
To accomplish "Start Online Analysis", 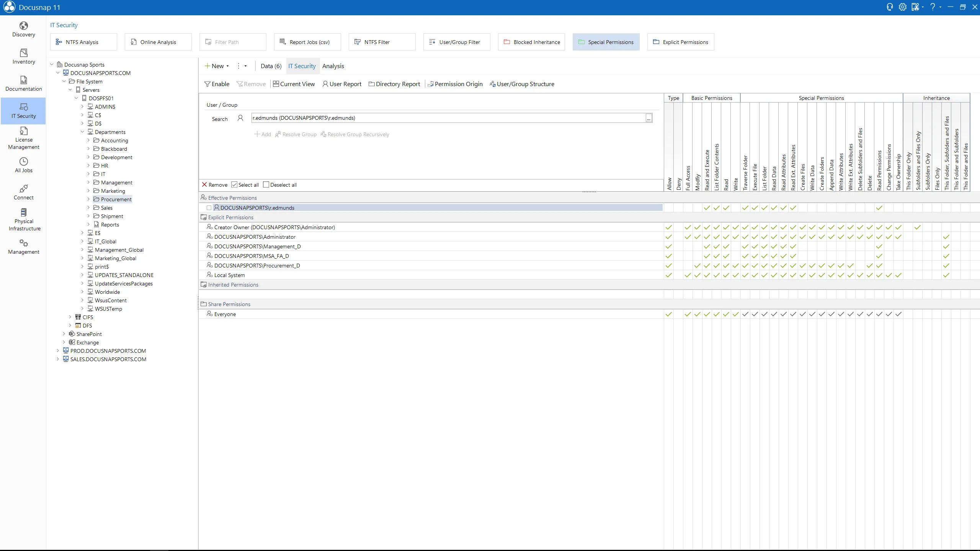I will click(158, 42).
